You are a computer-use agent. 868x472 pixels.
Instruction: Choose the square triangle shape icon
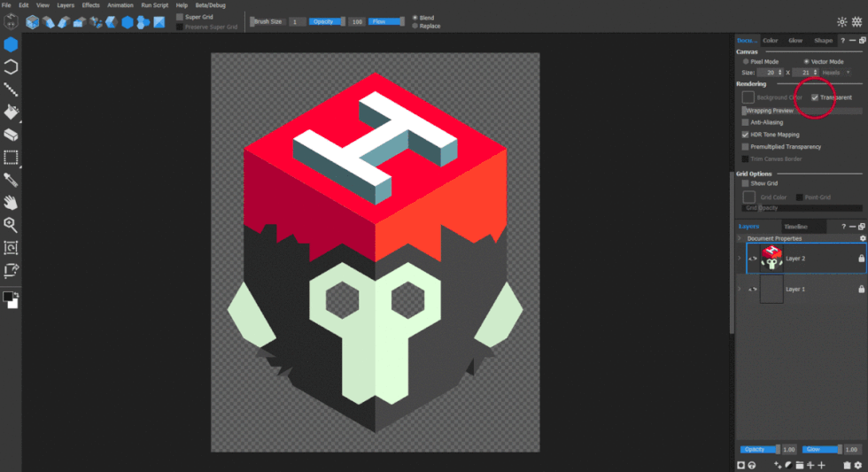click(x=159, y=22)
